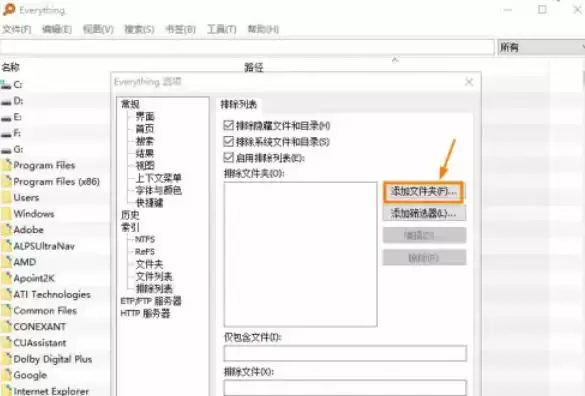Screen dimensions: 585x396
Task: Click the ATI Technologies folder icon
Action: [6, 294]
